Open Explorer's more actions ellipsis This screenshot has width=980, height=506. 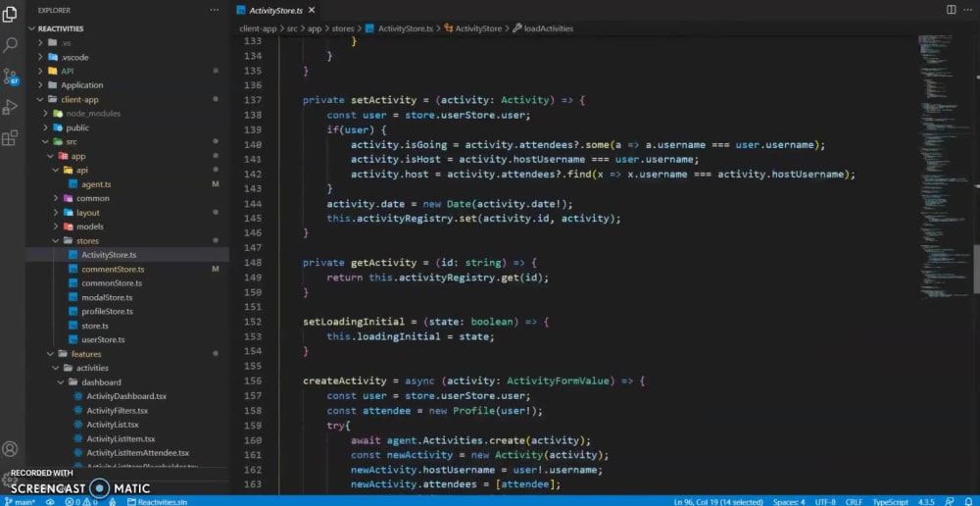(x=215, y=10)
